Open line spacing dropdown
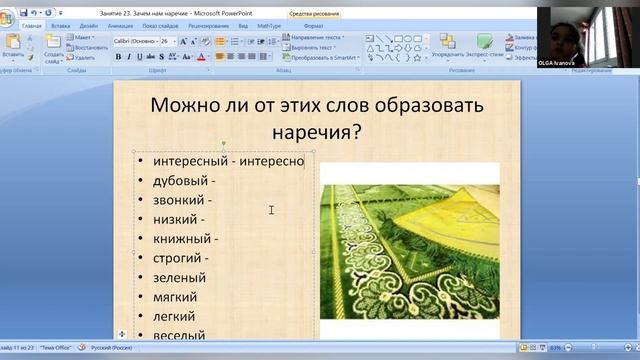 pyautogui.click(x=274, y=42)
